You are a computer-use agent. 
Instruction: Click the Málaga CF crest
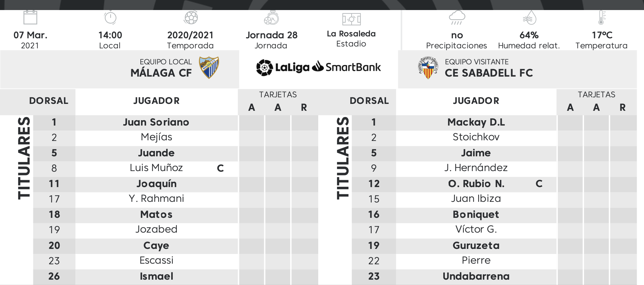(209, 67)
